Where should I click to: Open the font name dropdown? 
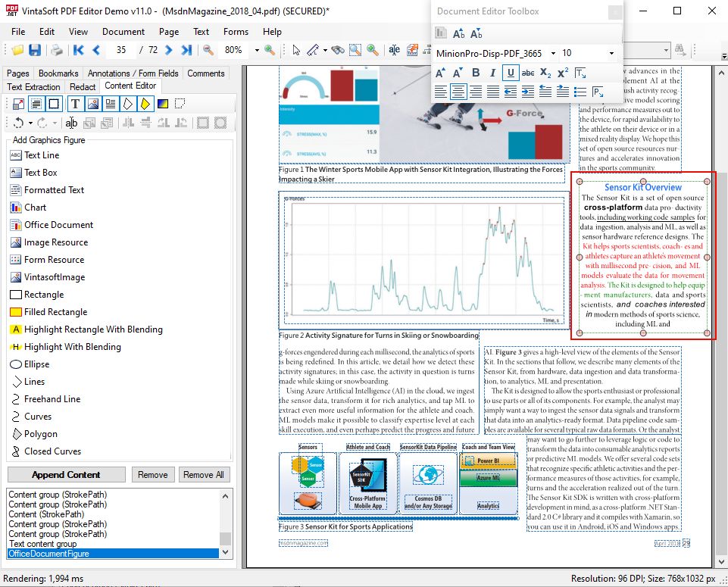(x=553, y=53)
